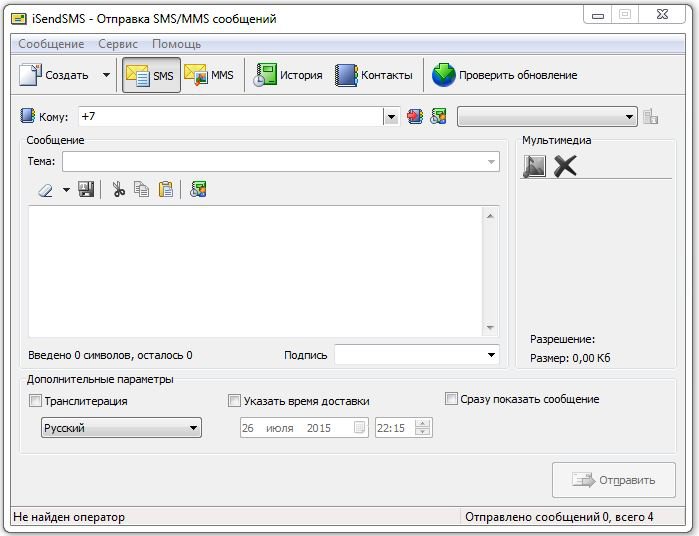Click the scissors cut icon
699x536 pixels.
[x=118, y=189]
